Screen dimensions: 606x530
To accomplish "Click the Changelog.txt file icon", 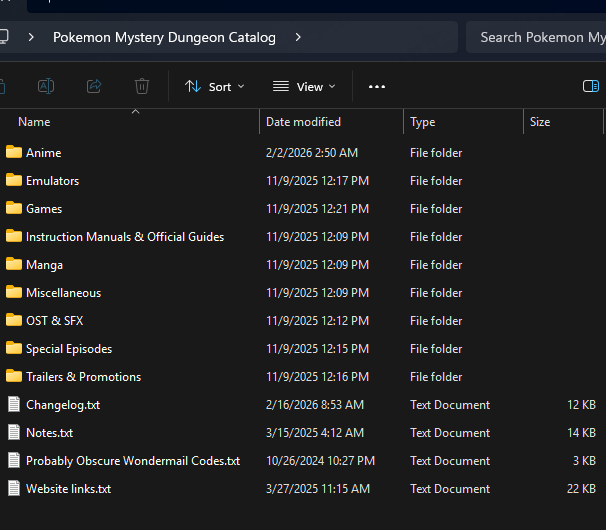I will click(x=14, y=405).
